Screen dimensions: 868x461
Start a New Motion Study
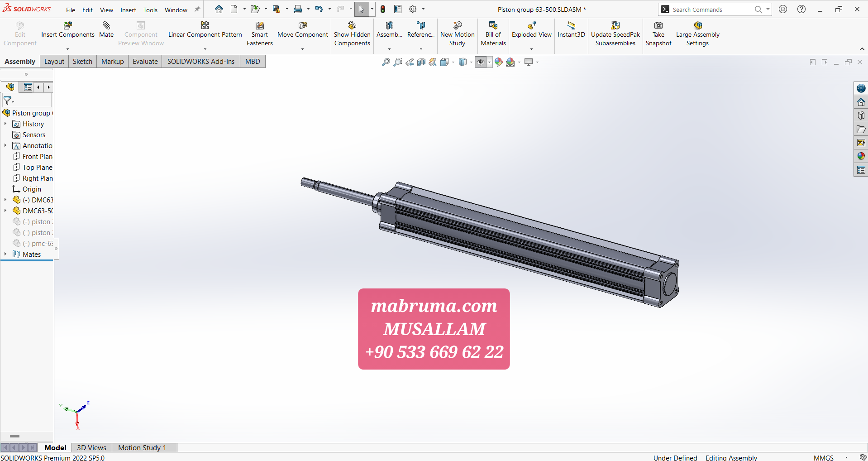pos(457,34)
